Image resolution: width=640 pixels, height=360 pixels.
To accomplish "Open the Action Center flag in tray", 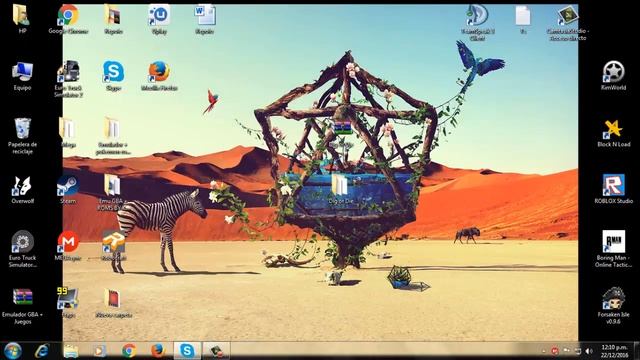I will click(566, 351).
